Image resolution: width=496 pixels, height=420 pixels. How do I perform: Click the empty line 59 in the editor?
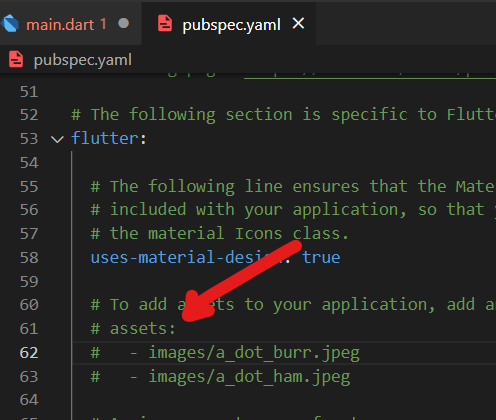tap(283, 281)
